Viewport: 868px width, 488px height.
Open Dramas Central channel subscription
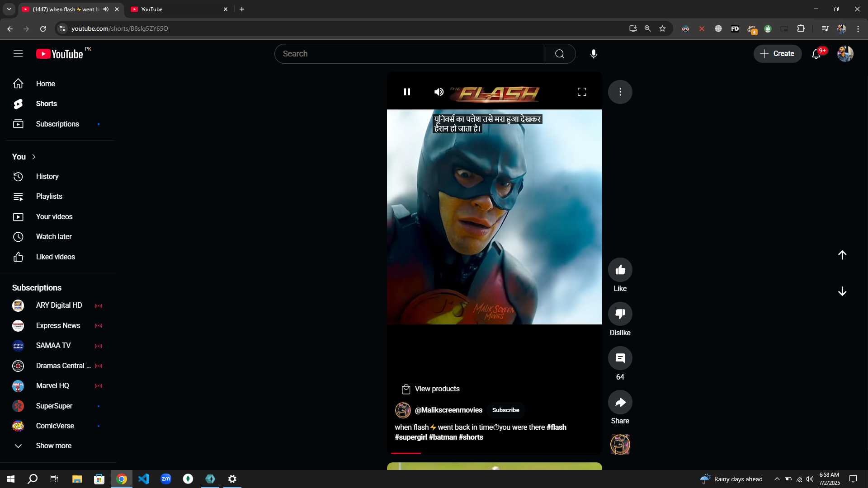58,366
